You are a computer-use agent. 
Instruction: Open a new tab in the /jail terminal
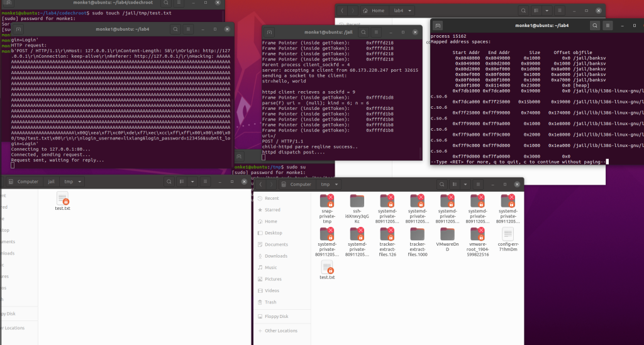coord(270,32)
